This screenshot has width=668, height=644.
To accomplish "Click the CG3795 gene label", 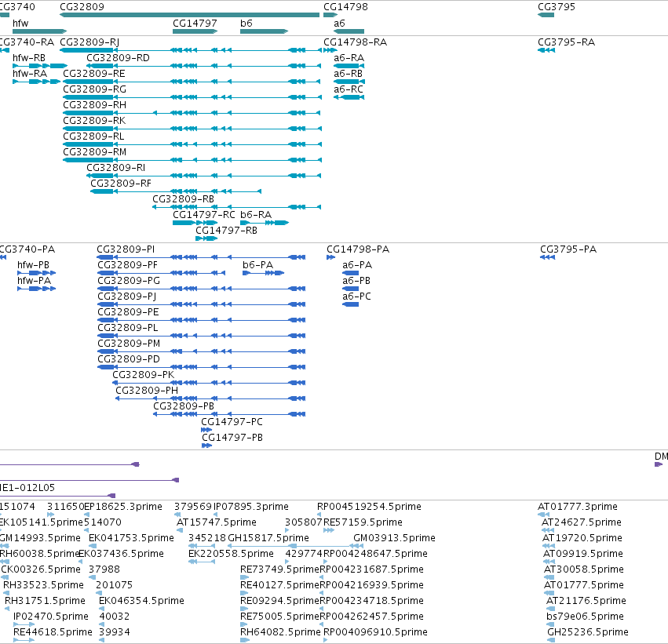I will [x=557, y=7].
